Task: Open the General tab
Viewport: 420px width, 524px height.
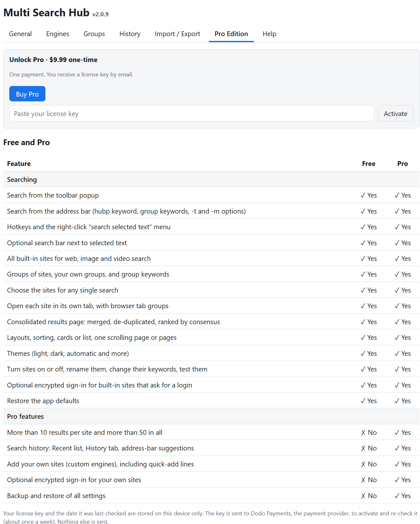Action: point(20,34)
